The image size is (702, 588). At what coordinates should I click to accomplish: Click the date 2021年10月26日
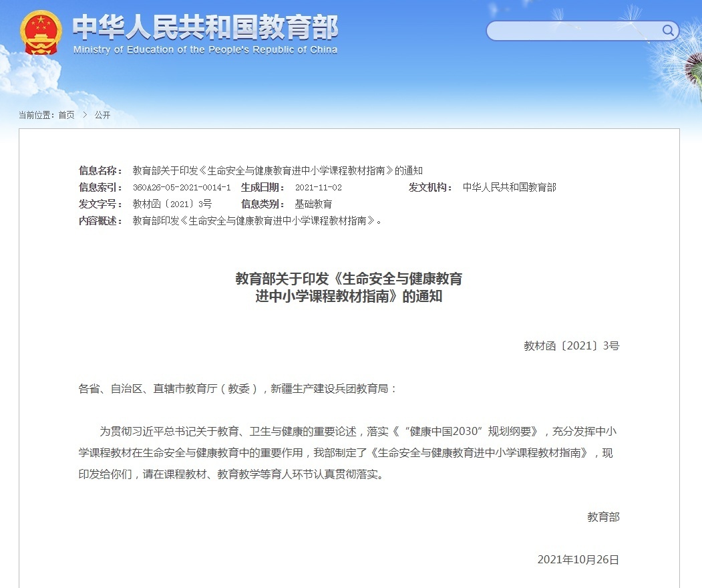(578, 560)
